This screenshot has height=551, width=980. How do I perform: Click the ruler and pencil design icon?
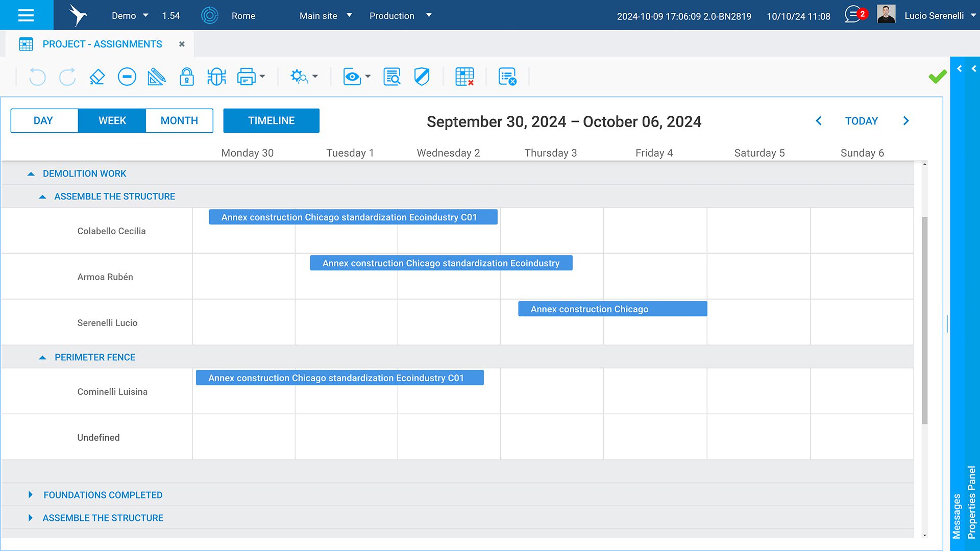pos(157,77)
